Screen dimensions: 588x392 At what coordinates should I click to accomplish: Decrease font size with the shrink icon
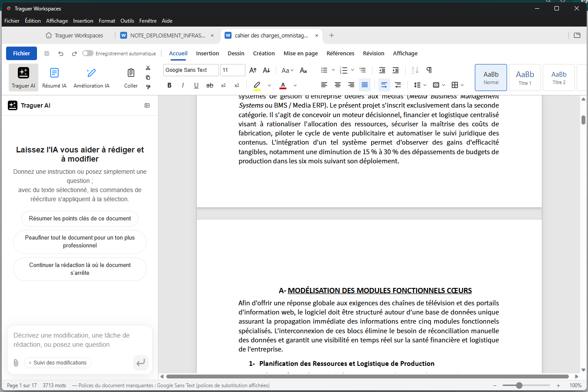266,70
